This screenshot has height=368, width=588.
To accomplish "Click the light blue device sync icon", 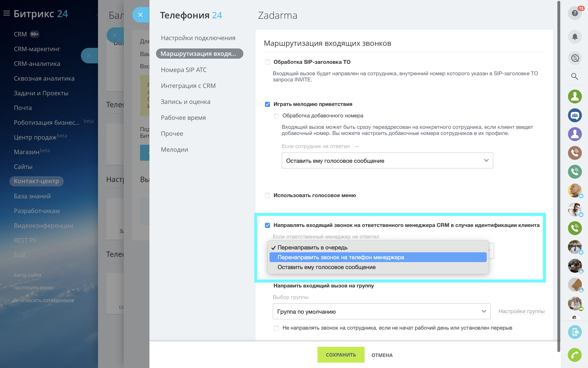I will pos(575,332).
